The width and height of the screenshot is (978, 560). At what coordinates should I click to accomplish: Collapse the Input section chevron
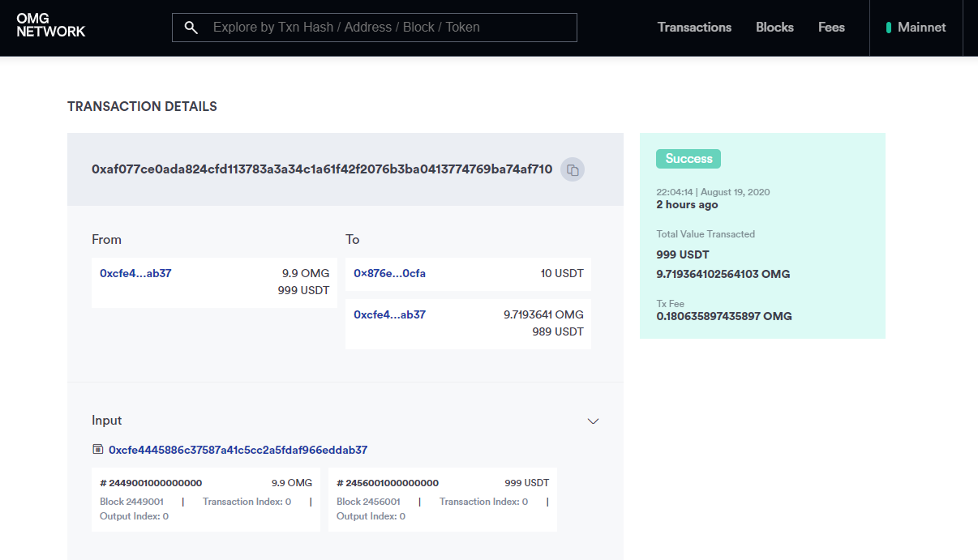593,421
